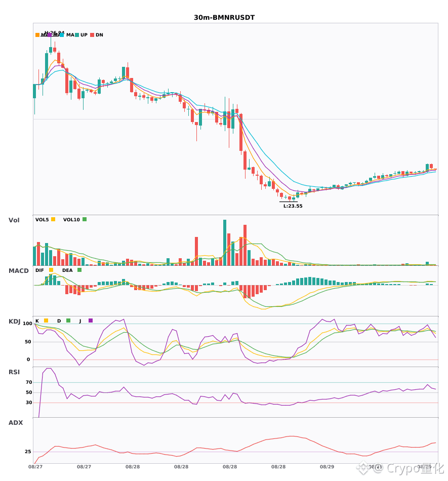This screenshot has height=481, width=448.
Task: Select the MACD panel label
Action: click(x=18, y=271)
